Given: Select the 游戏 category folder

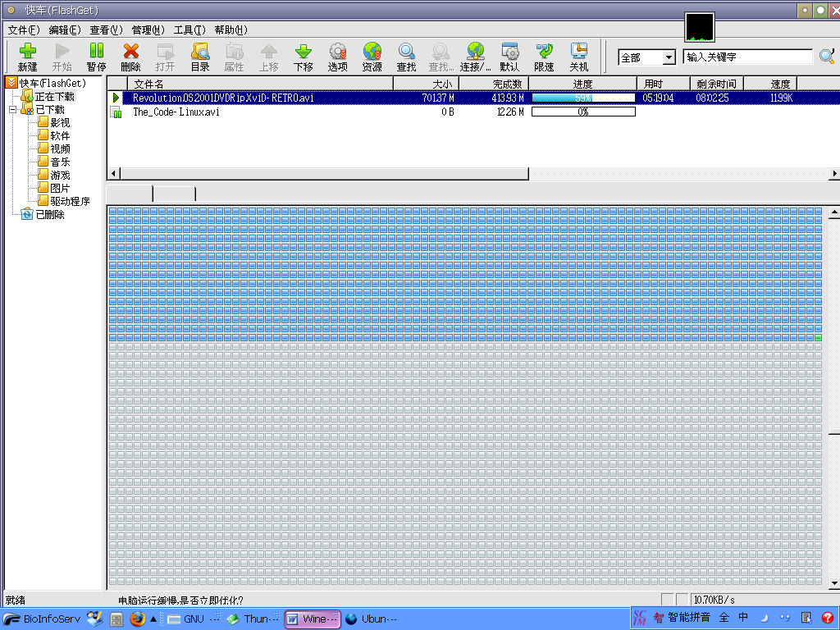Looking at the screenshot, I should pyautogui.click(x=60, y=176).
